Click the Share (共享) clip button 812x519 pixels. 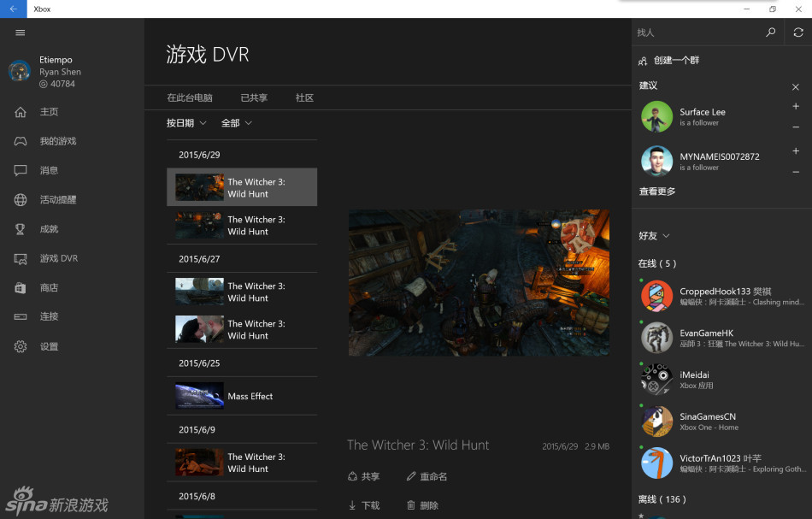coord(363,476)
